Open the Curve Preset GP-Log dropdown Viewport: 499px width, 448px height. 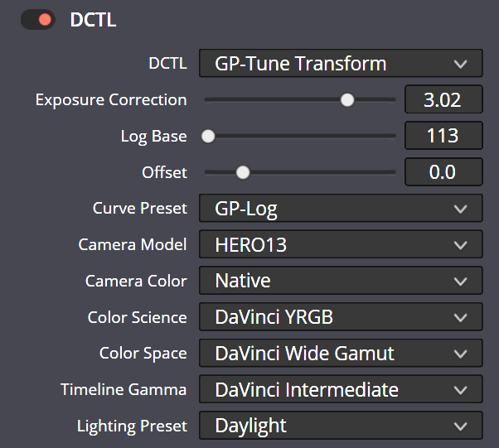point(341,209)
